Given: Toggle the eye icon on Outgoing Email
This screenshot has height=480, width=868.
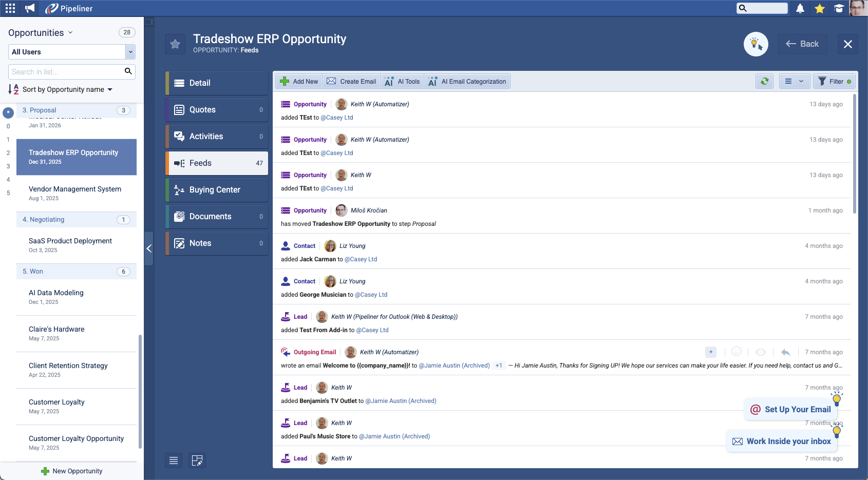Looking at the screenshot, I should click(761, 352).
